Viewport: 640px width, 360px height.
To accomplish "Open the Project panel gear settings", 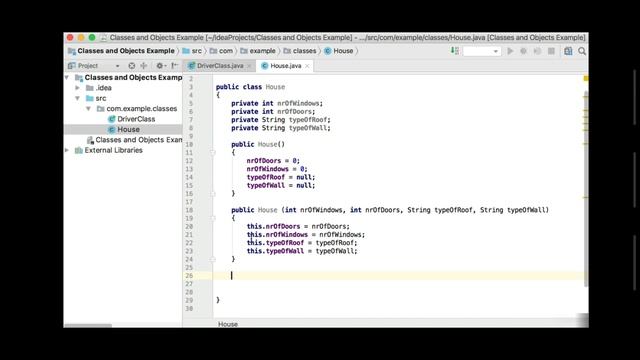I will [x=160, y=66].
